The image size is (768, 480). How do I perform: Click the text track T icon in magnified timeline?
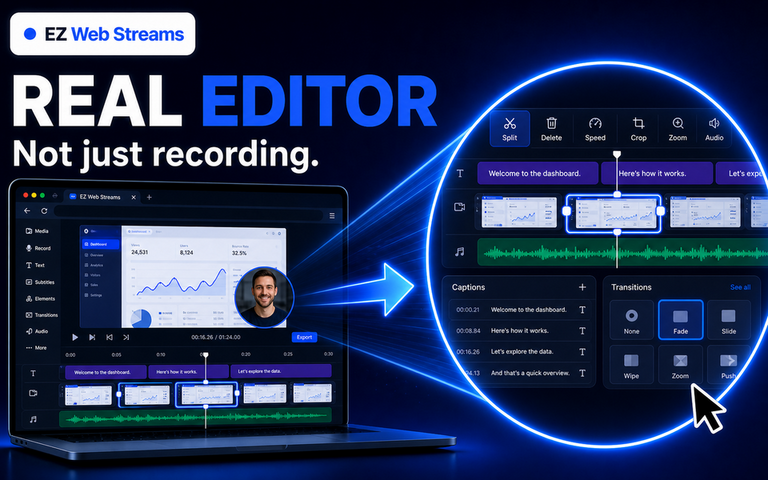click(460, 173)
